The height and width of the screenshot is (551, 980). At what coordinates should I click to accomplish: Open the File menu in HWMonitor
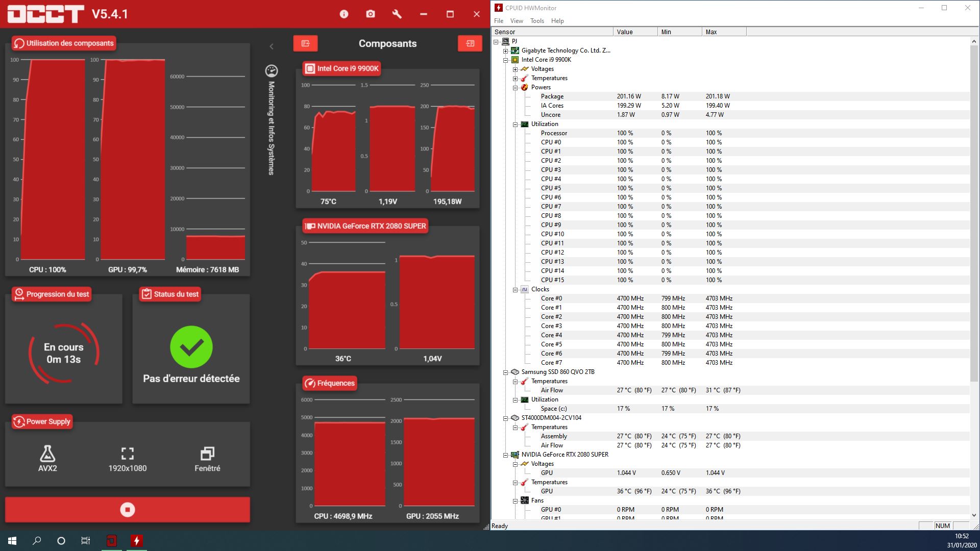499,21
